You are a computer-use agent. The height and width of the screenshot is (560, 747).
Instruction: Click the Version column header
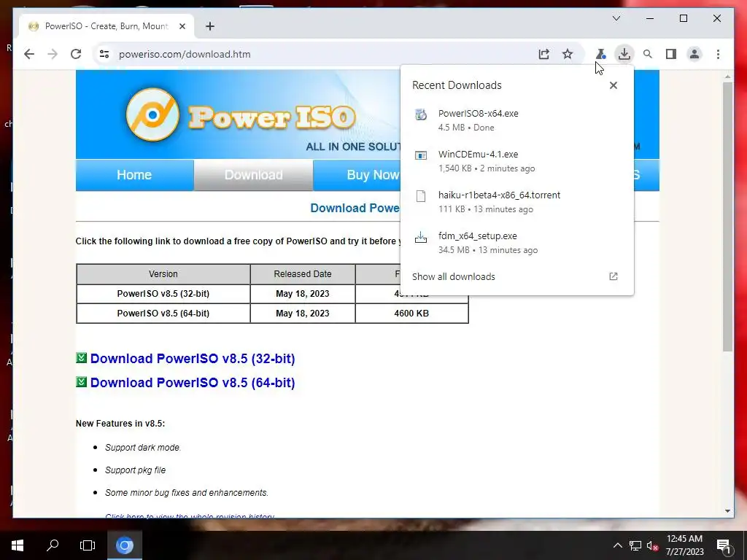click(163, 274)
